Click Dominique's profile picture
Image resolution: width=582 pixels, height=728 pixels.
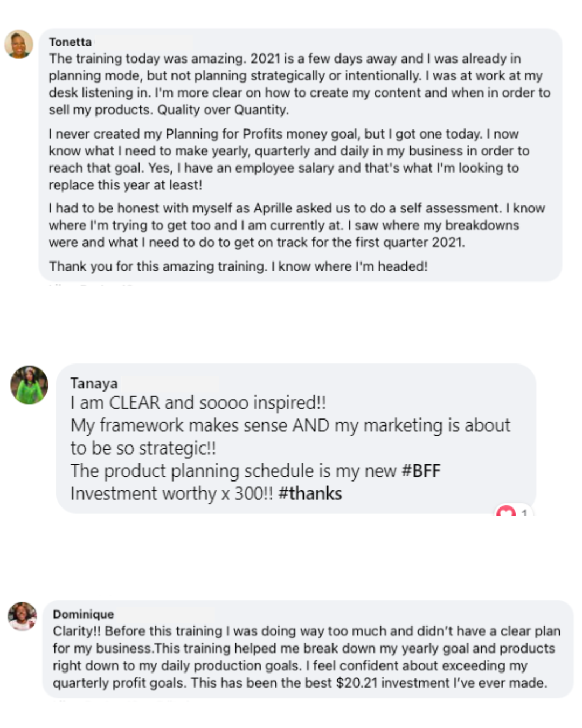pos(23,616)
